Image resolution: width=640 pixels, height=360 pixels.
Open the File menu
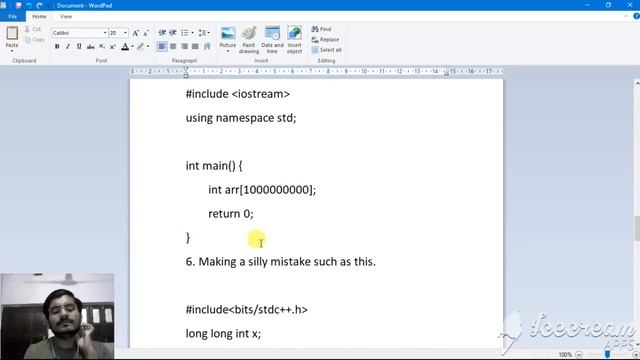click(13, 16)
